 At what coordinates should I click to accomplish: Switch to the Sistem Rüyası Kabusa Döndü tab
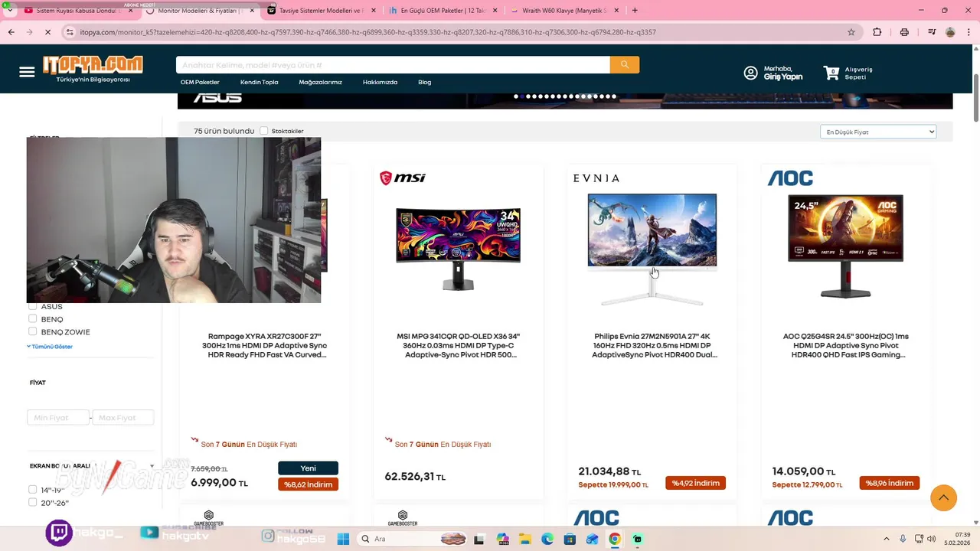(x=73, y=11)
